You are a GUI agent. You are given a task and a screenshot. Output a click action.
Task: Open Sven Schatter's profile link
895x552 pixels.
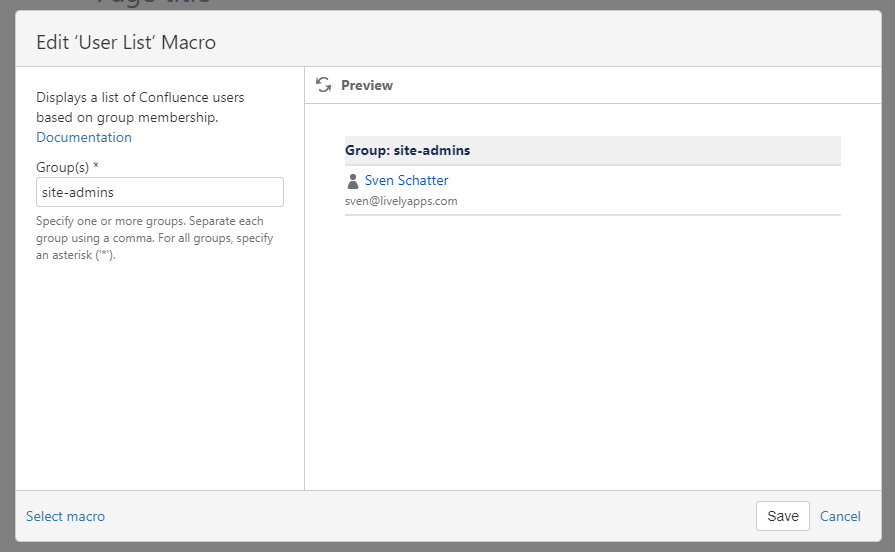(x=406, y=180)
